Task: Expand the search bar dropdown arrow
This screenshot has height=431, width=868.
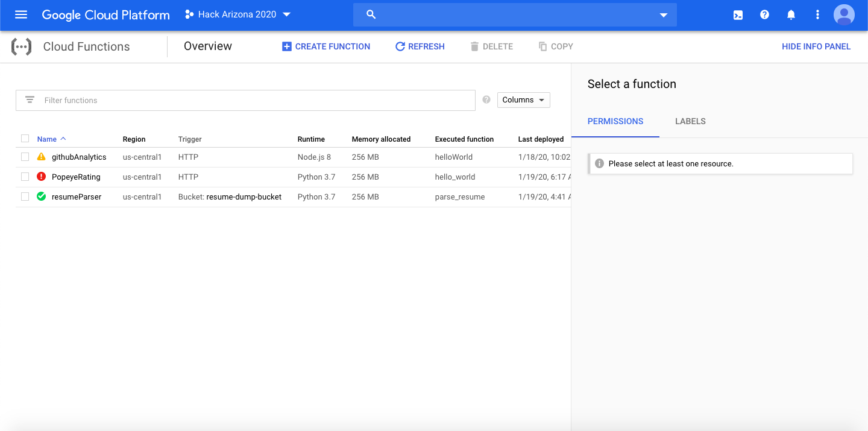Action: pos(664,15)
